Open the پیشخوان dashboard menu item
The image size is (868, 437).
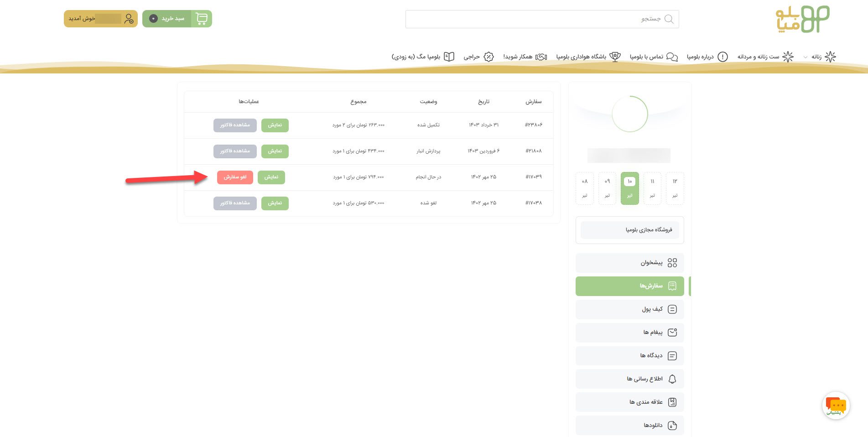pos(629,263)
